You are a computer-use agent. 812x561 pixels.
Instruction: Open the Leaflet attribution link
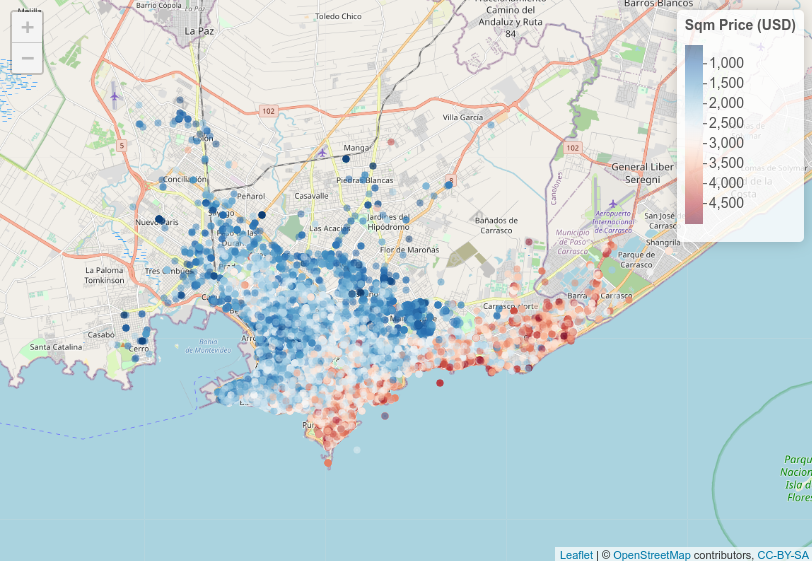pyautogui.click(x=575, y=554)
